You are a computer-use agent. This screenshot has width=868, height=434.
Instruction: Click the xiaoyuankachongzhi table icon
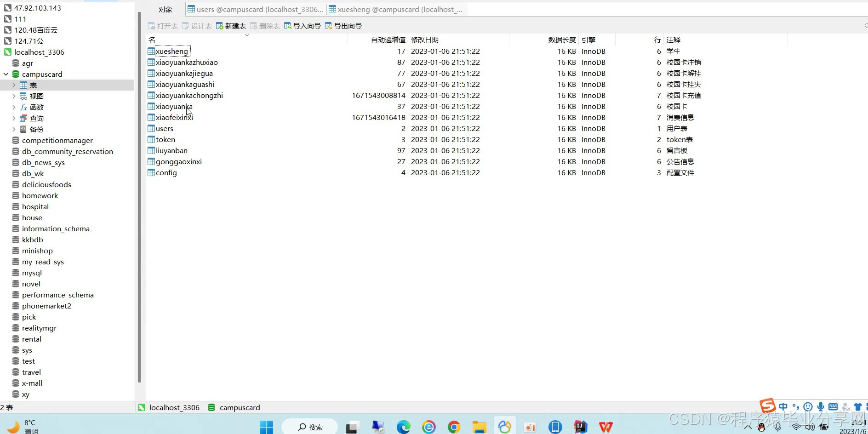coord(151,95)
